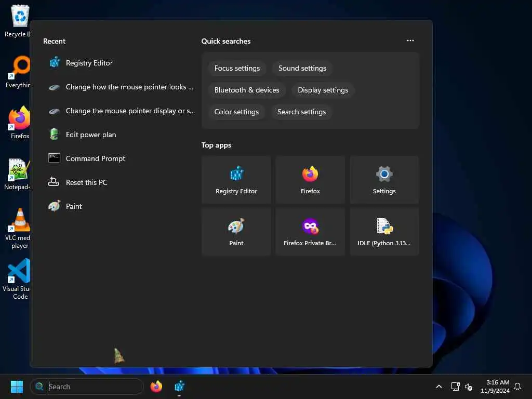Click Registry Editor icon on the taskbar
This screenshot has height=399, width=532.
pyautogui.click(x=179, y=387)
